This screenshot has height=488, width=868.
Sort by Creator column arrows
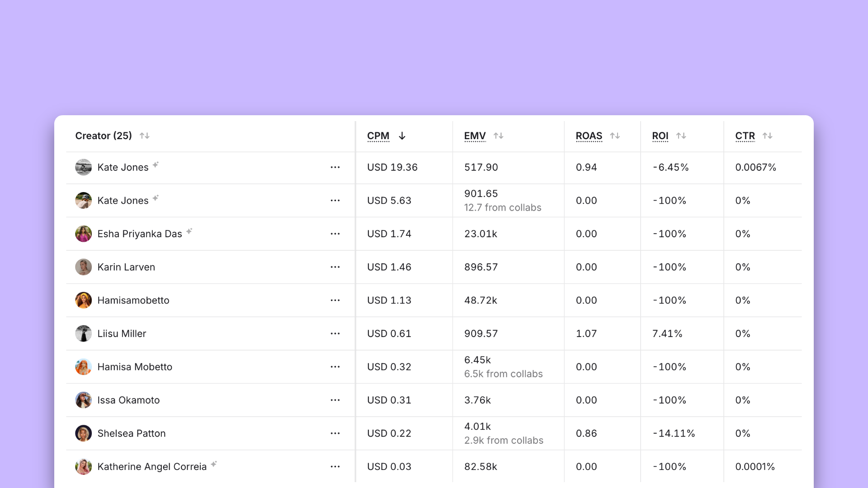(x=145, y=136)
